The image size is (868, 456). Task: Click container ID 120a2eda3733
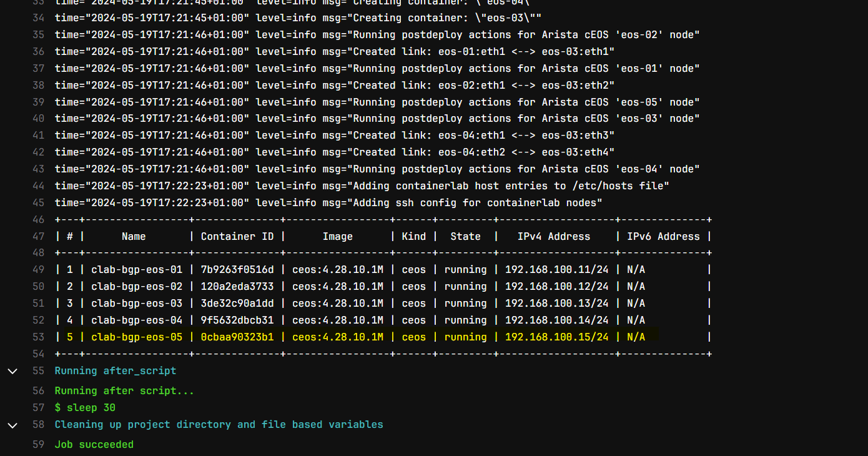coord(237,286)
